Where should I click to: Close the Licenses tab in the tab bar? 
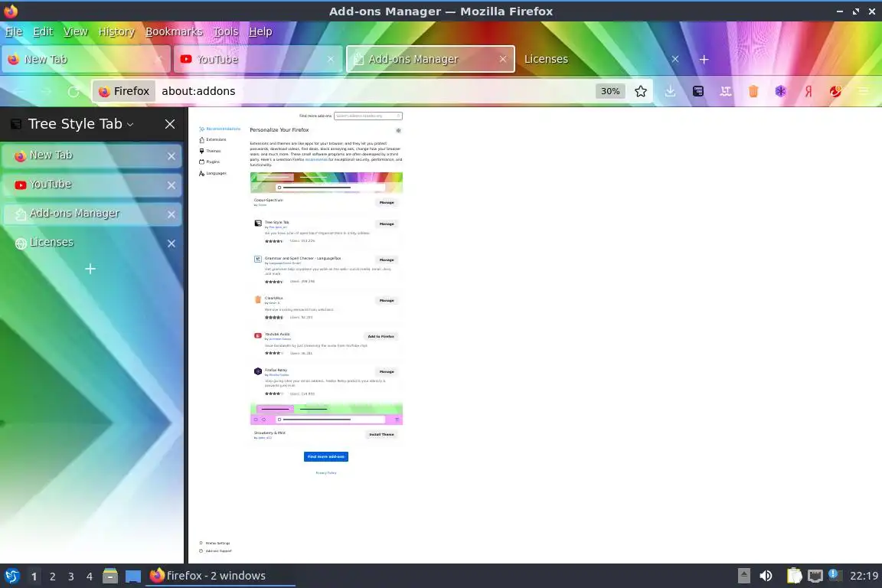coord(675,59)
